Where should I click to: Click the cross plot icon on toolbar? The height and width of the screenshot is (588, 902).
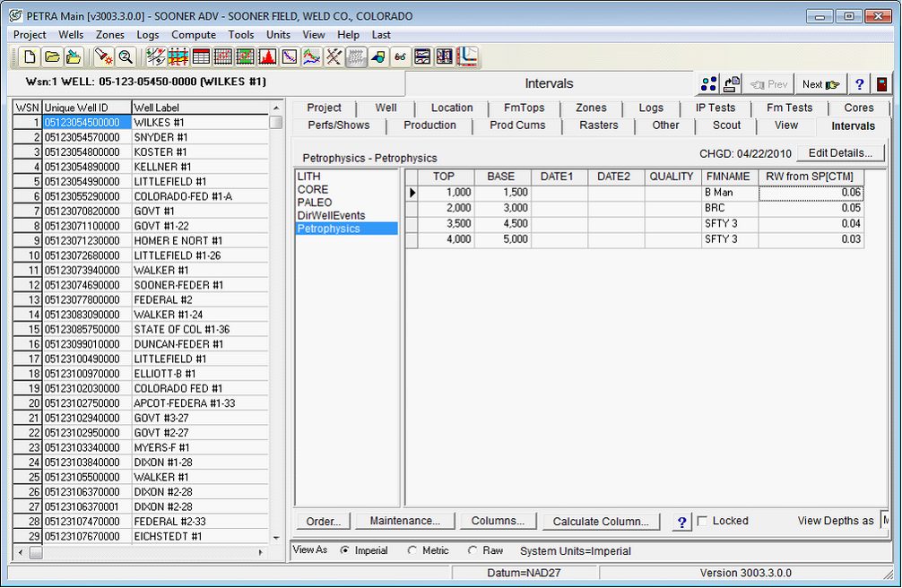(x=289, y=56)
